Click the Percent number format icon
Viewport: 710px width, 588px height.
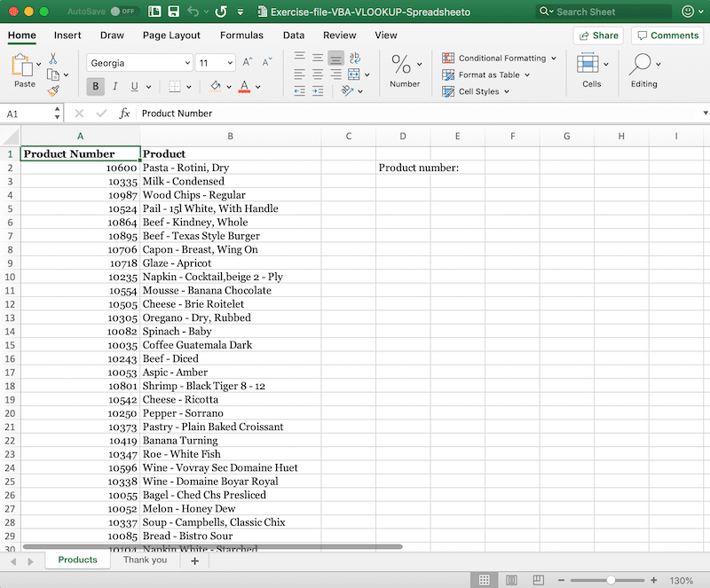click(399, 64)
